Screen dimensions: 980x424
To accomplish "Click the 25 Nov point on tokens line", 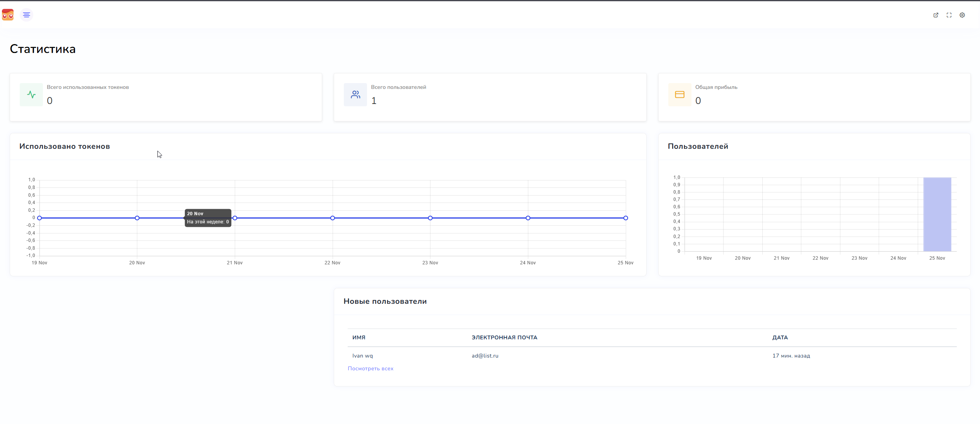I will click(625, 218).
